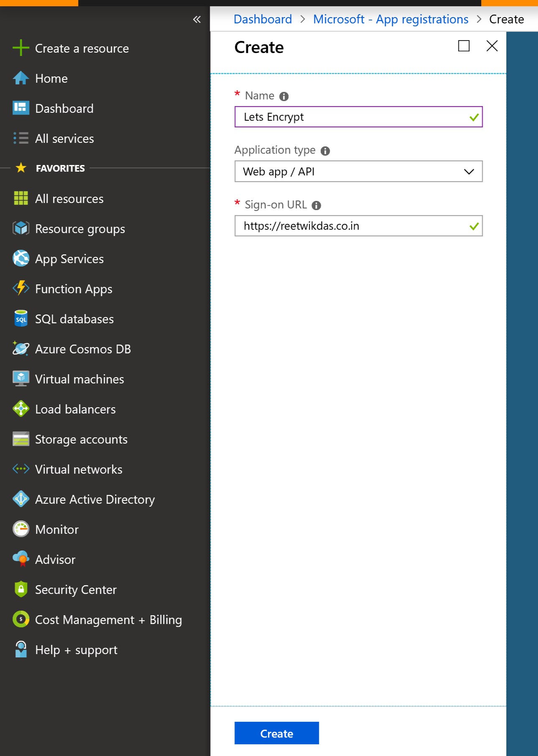Click the green plus Create a resource icon
The width and height of the screenshot is (538, 756).
21,48
